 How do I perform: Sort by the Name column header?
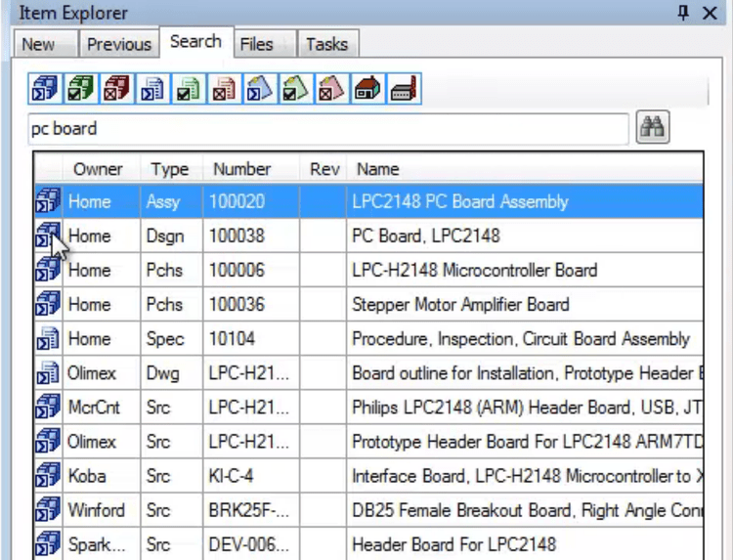525,169
